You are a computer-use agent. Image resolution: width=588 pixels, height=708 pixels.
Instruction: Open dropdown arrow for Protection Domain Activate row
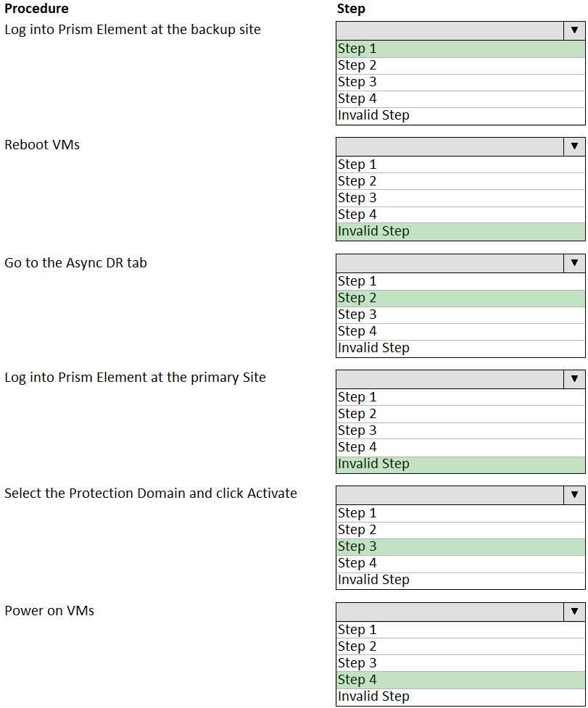[574, 495]
